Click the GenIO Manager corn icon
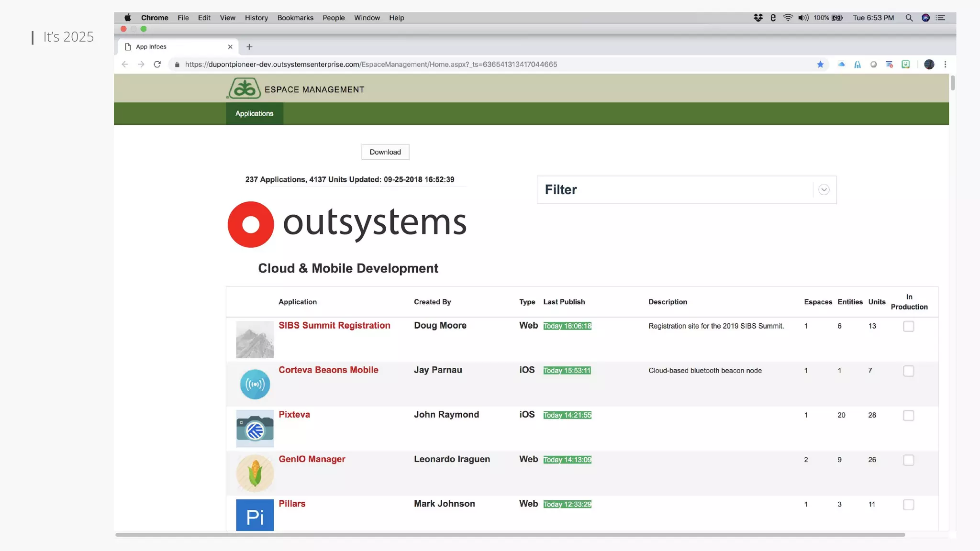This screenshot has height=551, width=980. click(x=255, y=473)
